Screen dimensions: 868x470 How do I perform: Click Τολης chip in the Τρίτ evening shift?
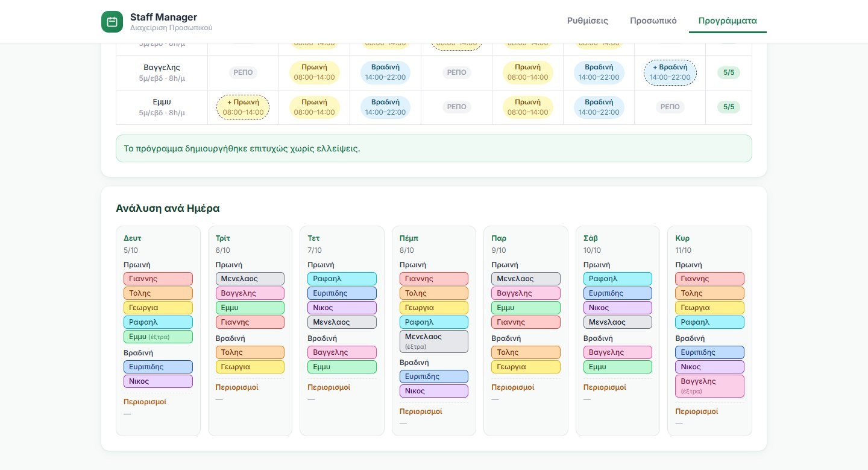[250, 352]
